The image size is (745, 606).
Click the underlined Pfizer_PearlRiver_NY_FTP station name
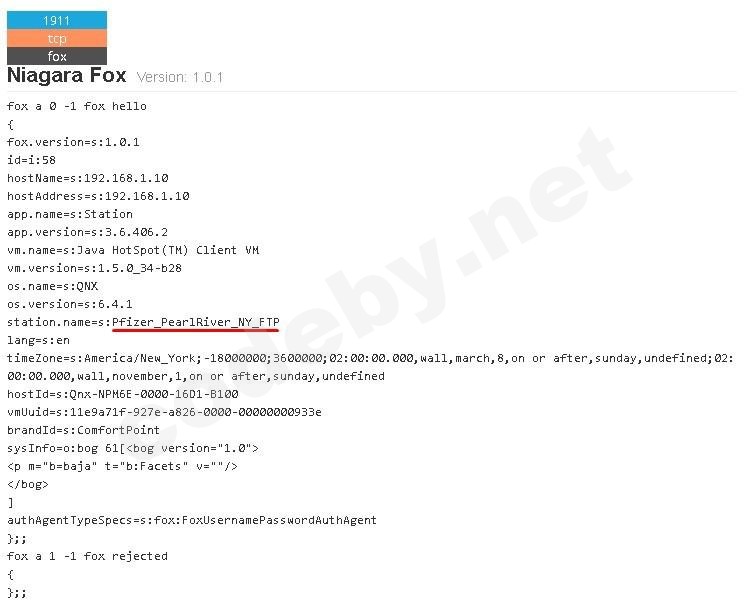196,322
